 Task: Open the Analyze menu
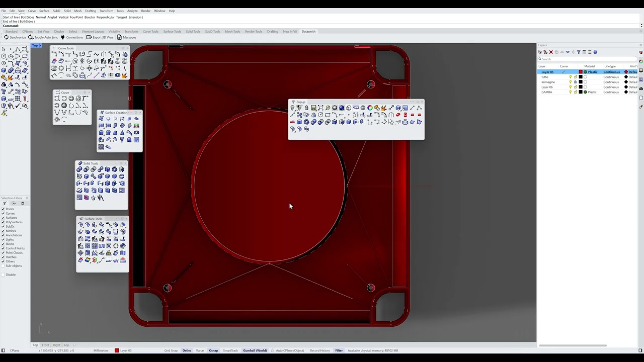(132, 11)
